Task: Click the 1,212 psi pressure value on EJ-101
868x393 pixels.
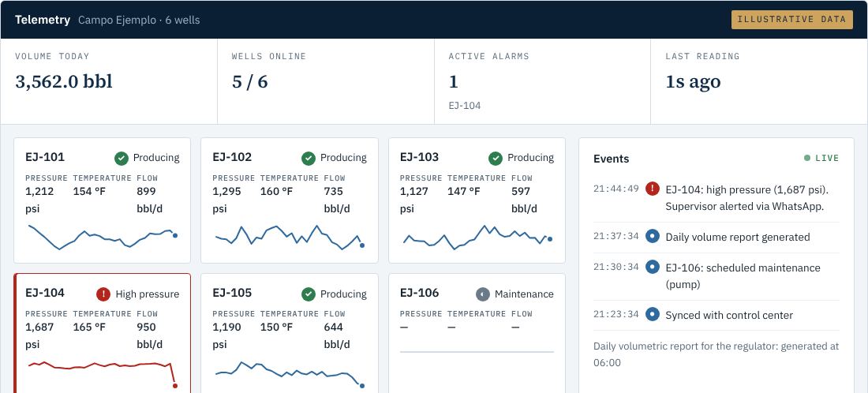Action: click(40, 200)
